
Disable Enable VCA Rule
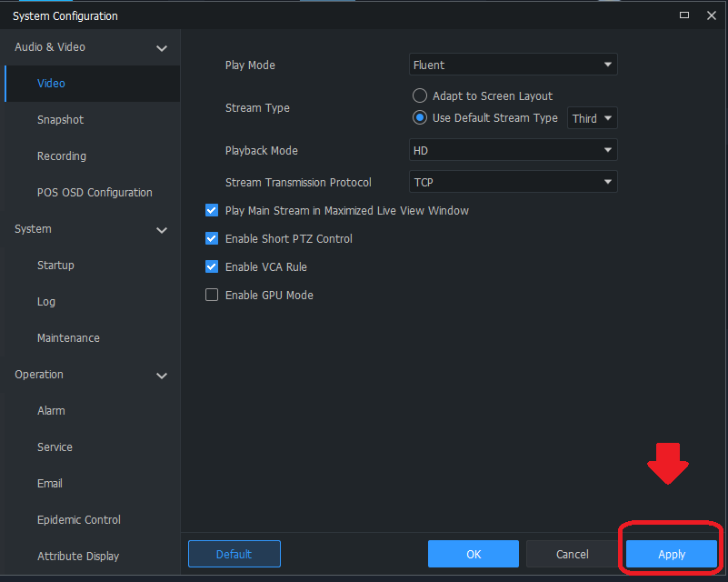click(211, 267)
